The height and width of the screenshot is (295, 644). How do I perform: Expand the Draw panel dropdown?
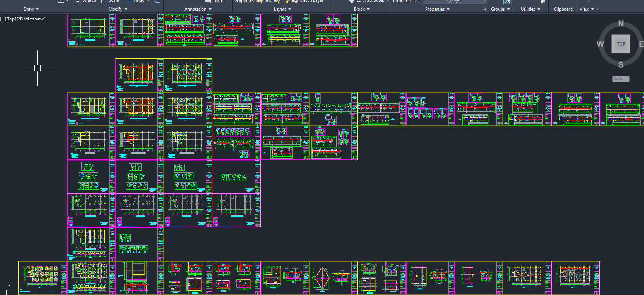pyautogui.click(x=31, y=9)
